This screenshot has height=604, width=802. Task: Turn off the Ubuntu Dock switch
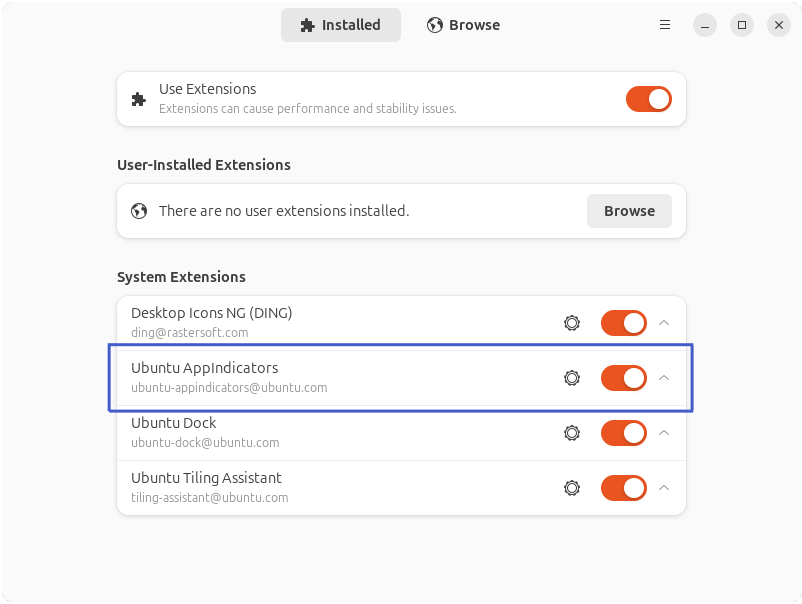pos(623,433)
